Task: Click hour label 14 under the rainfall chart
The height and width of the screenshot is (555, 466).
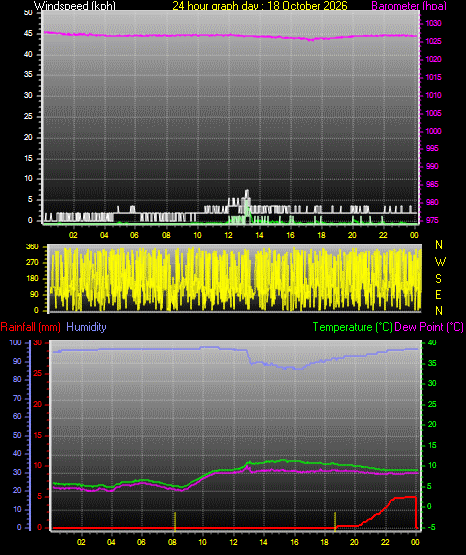Action: 263,542
